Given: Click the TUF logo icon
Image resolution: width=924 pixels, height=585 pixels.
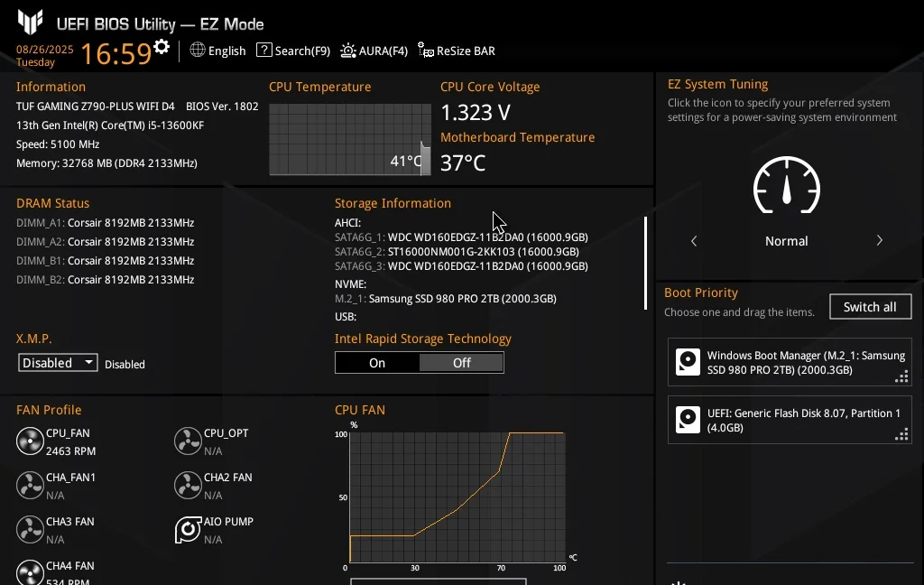Looking at the screenshot, I should point(30,22).
